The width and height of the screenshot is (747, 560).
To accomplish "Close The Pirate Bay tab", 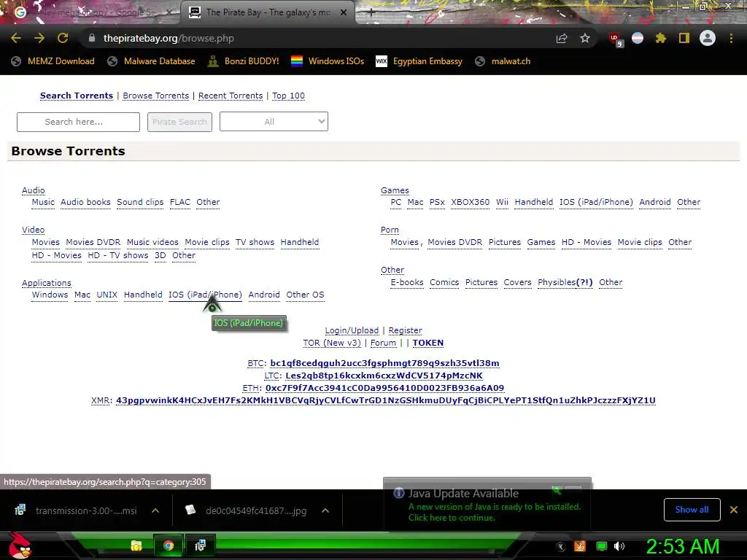I will tap(344, 13).
